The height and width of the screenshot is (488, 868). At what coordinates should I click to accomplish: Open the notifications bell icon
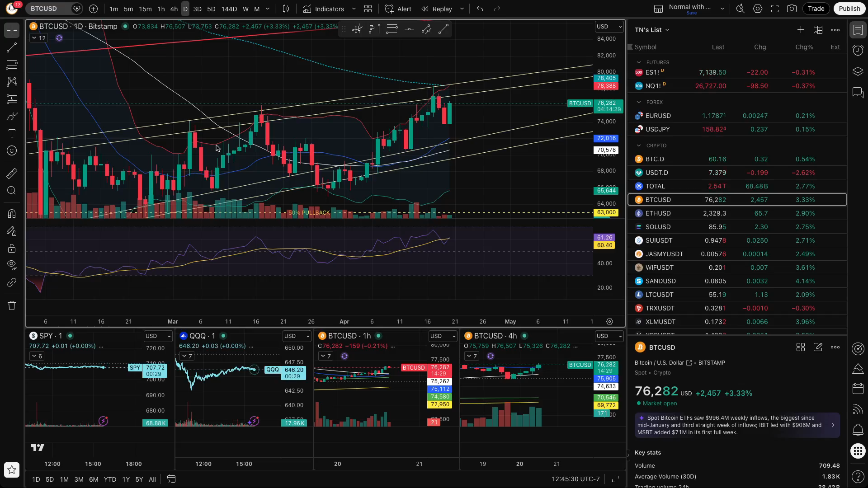[858, 430]
